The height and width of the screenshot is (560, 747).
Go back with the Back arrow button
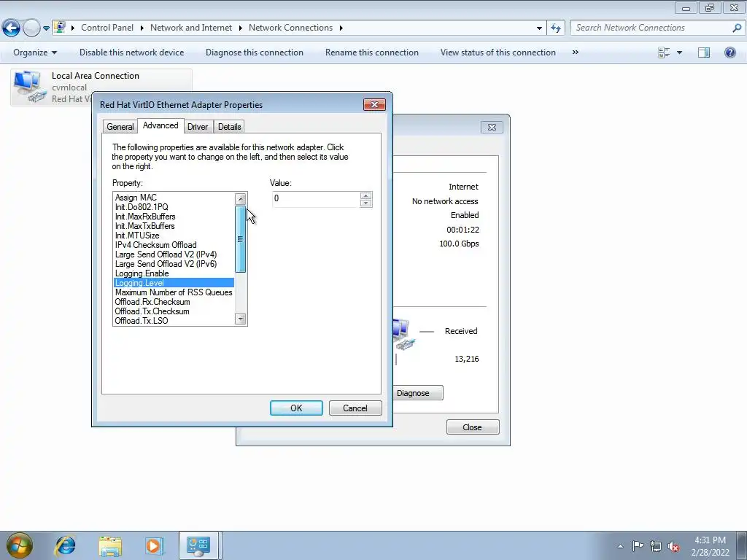(x=11, y=28)
